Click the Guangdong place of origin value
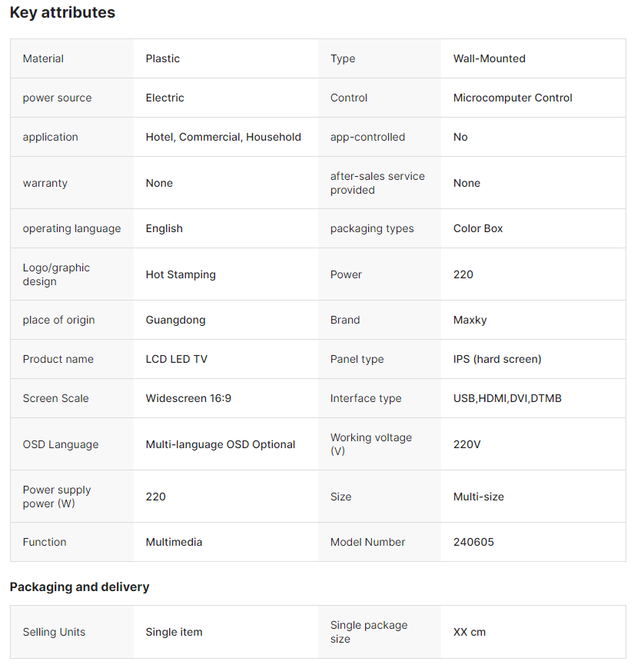The image size is (644, 668). 175,320
